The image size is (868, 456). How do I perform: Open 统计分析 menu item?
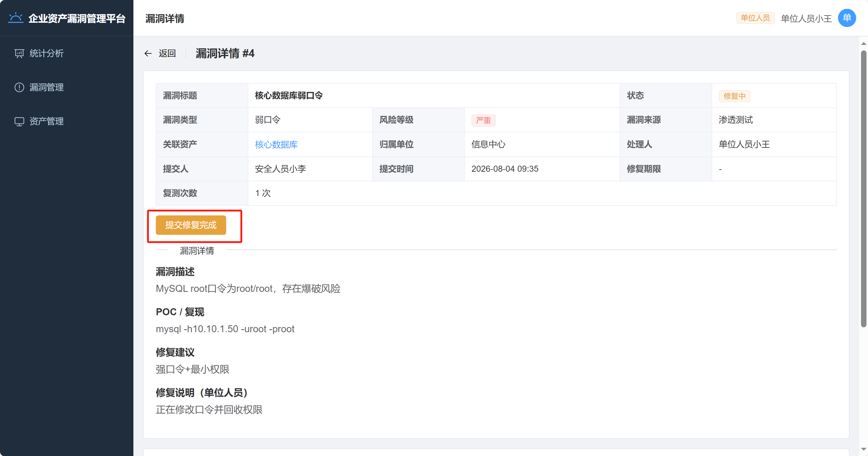(67, 53)
